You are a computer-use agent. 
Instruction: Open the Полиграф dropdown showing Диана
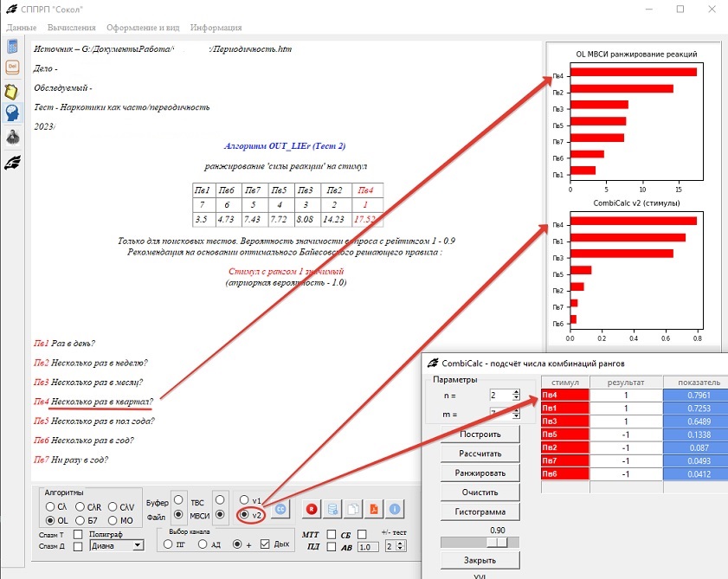(117, 545)
